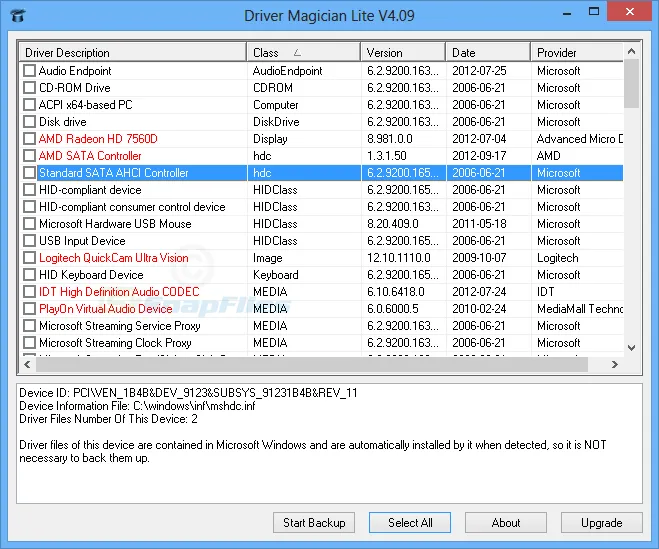The image size is (659, 549).
Task: Sort by the Class column header
Action: tap(304, 53)
